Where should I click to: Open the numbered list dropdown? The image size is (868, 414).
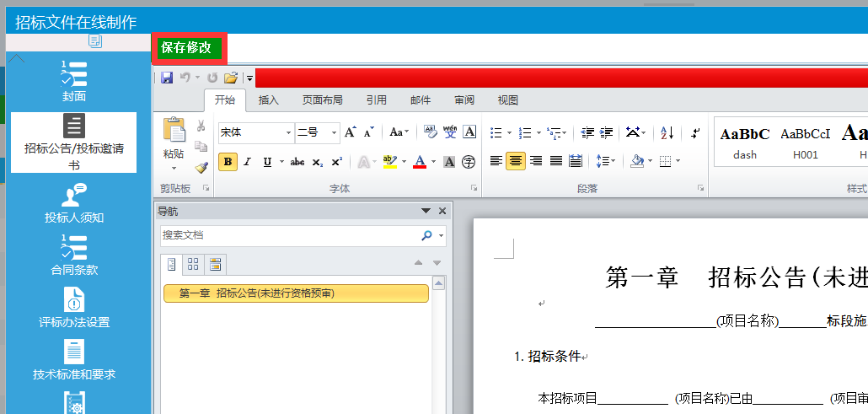tap(538, 133)
